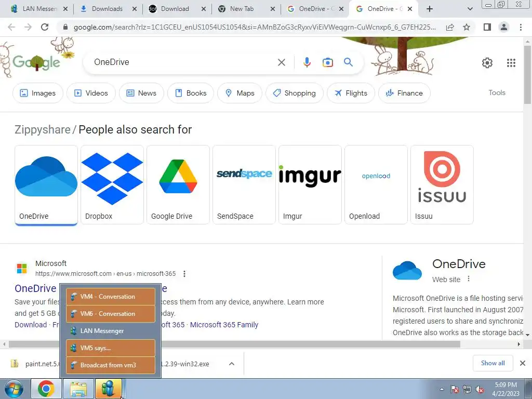532x399 pixels.
Task: Click the Chrome back arrow
Action: point(11,27)
